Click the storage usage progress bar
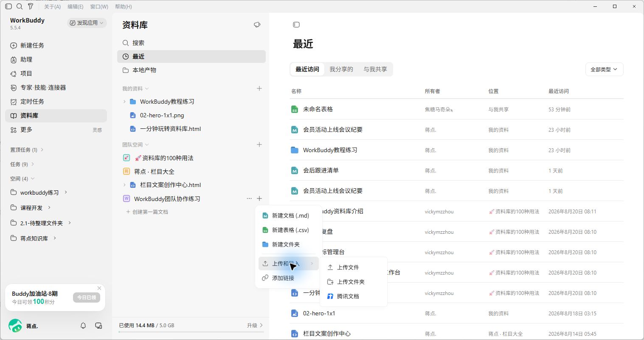 191,332
